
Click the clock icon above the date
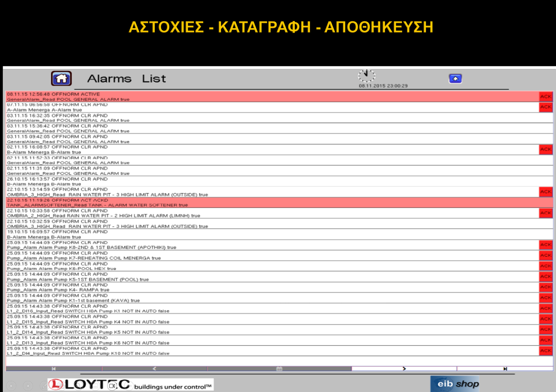(367, 76)
